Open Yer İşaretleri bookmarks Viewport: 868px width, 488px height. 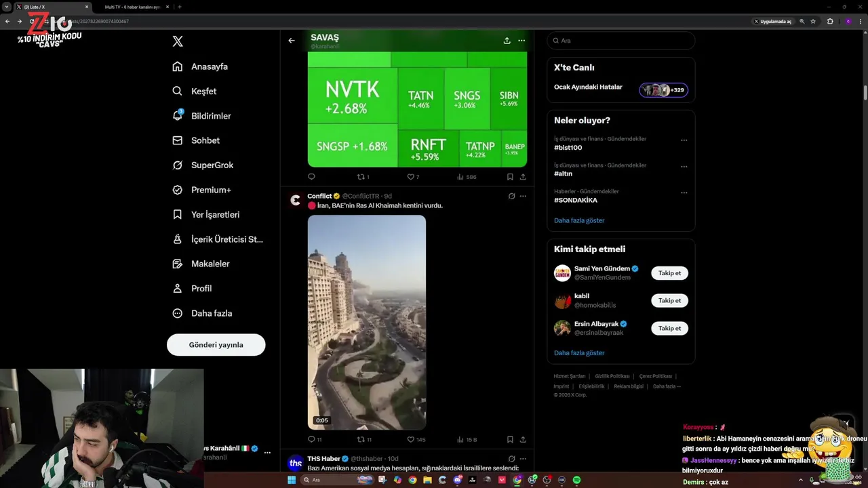coord(206,214)
